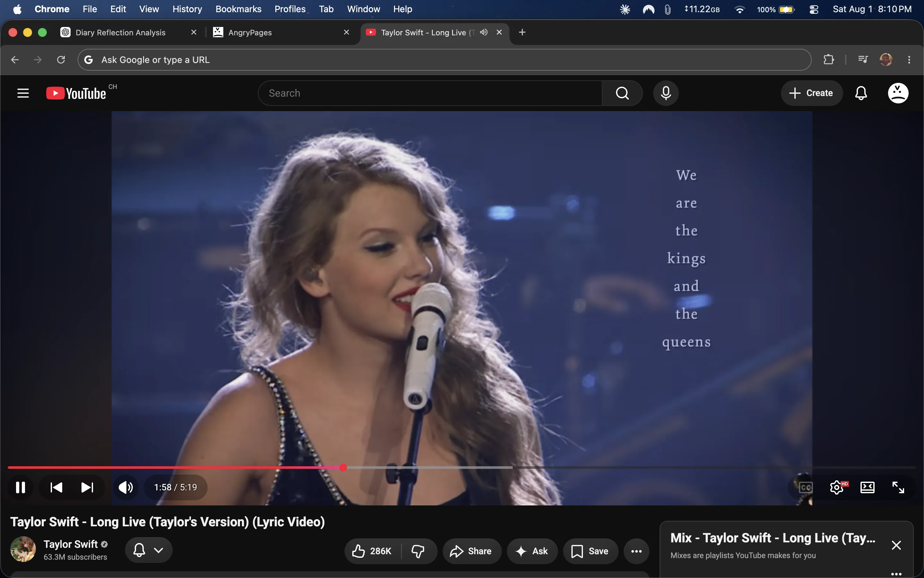Enter full screen mode
This screenshot has height=578, width=924.
898,487
